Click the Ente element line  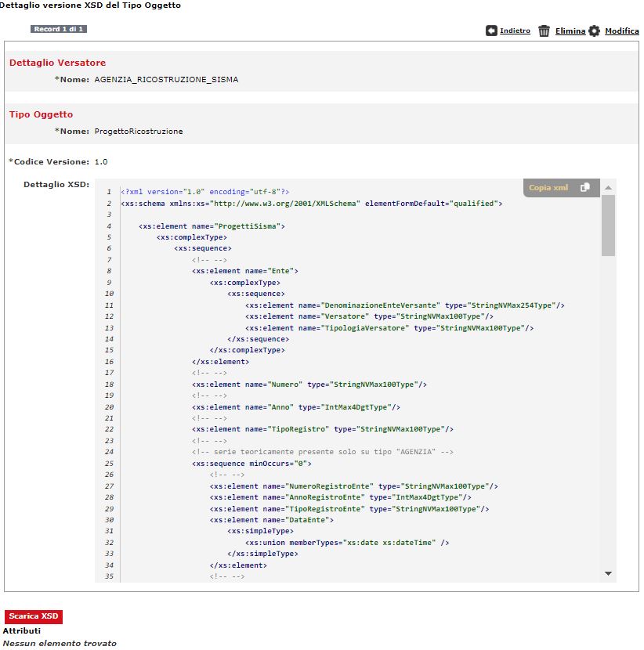pyautogui.click(x=244, y=271)
